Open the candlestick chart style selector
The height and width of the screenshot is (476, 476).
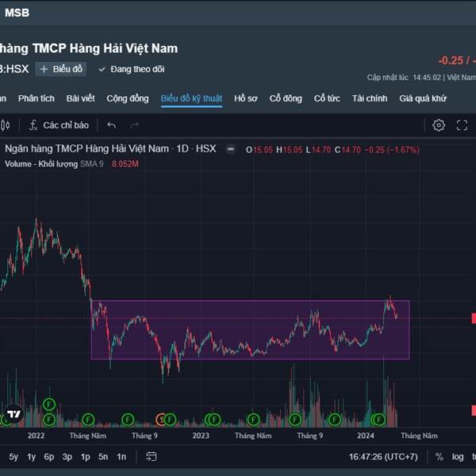point(6,125)
